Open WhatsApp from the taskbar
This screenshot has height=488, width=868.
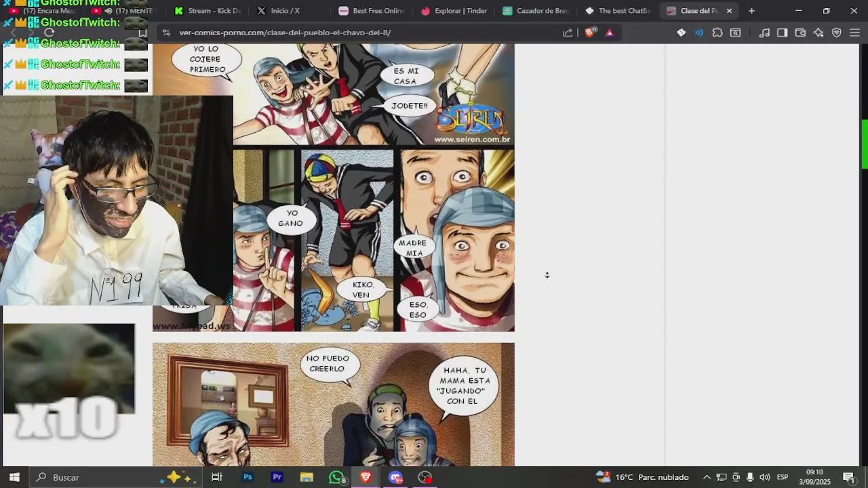[336, 477]
